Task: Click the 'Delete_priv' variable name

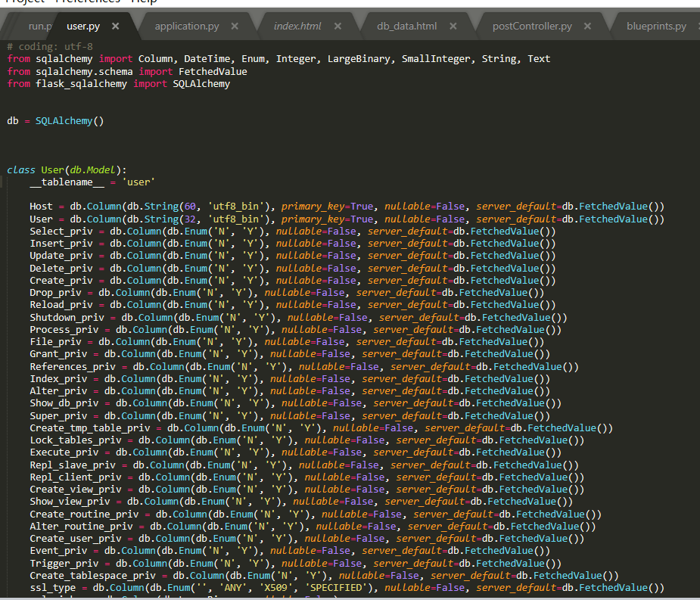Action: (x=61, y=269)
